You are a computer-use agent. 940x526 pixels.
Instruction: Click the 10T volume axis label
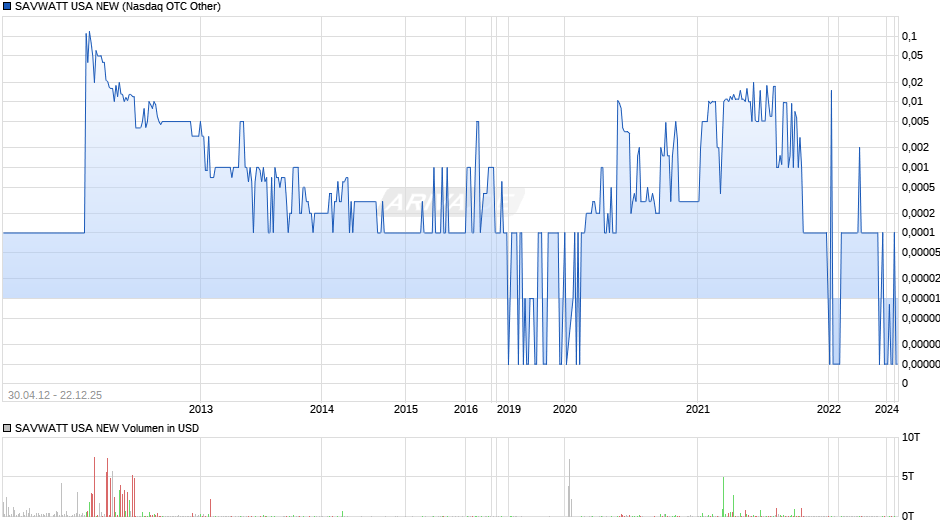911,438
